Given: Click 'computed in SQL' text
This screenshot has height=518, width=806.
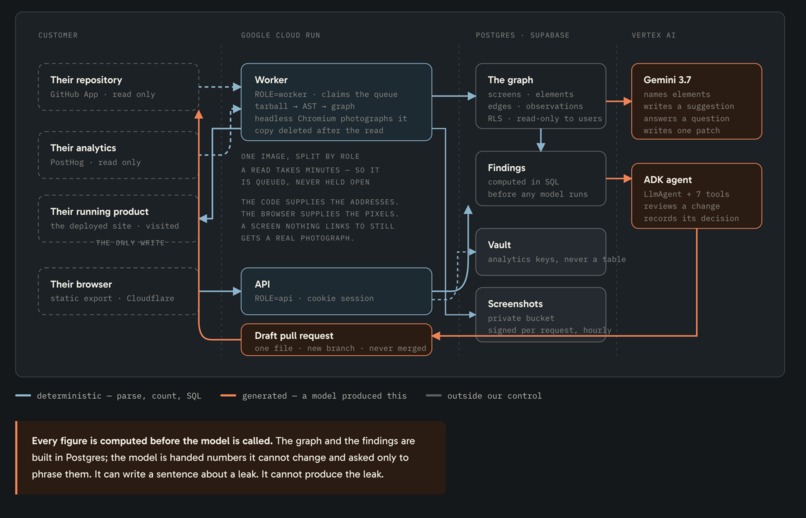Looking at the screenshot, I should [523, 182].
